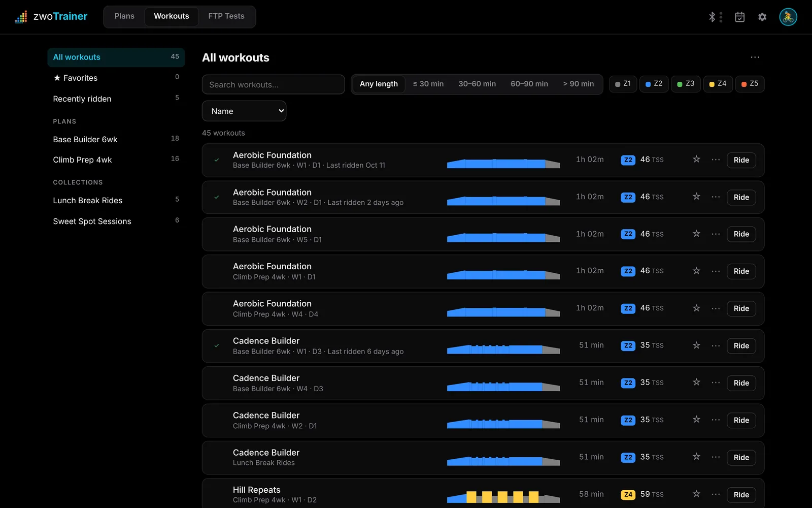Star the Aerobic Foundation W5 D1 workout
Viewport: 812px width, 508px height.
pyautogui.click(x=696, y=234)
